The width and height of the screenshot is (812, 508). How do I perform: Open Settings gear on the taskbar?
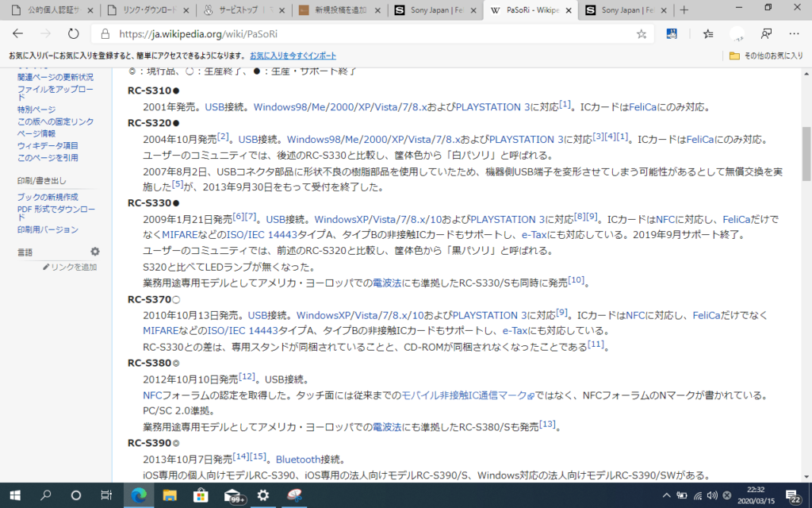point(263,495)
